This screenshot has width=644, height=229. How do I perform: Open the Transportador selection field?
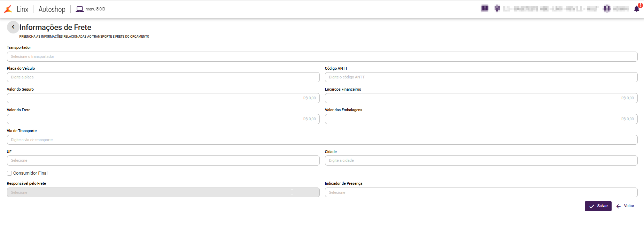pyautogui.click(x=322, y=57)
